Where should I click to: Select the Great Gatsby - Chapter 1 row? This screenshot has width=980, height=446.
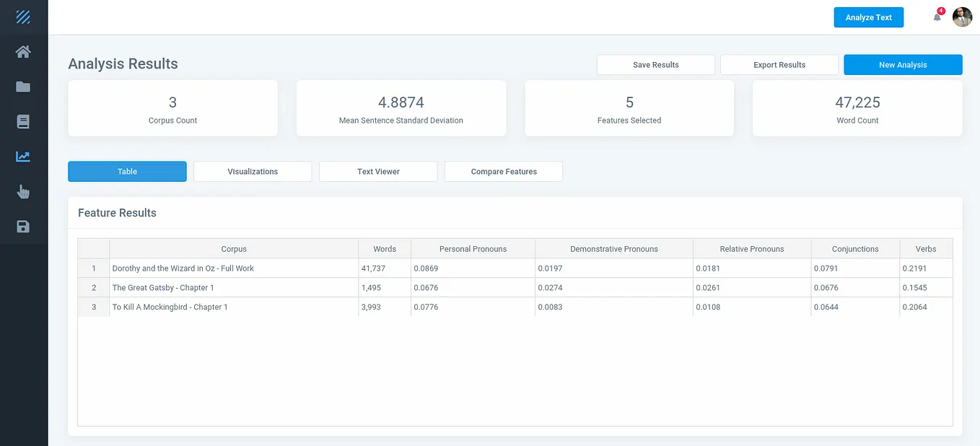[x=515, y=287]
